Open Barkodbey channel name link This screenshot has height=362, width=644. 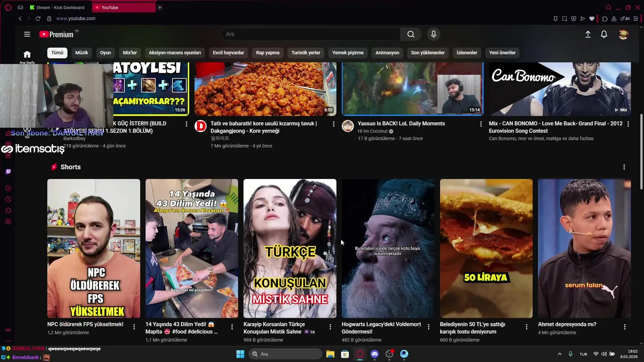click(74, 138)
